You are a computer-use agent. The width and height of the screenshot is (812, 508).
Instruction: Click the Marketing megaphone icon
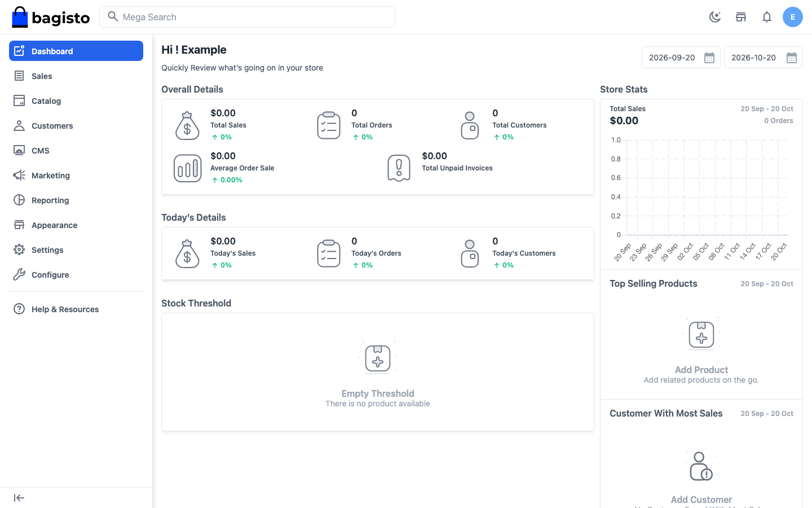19,175
